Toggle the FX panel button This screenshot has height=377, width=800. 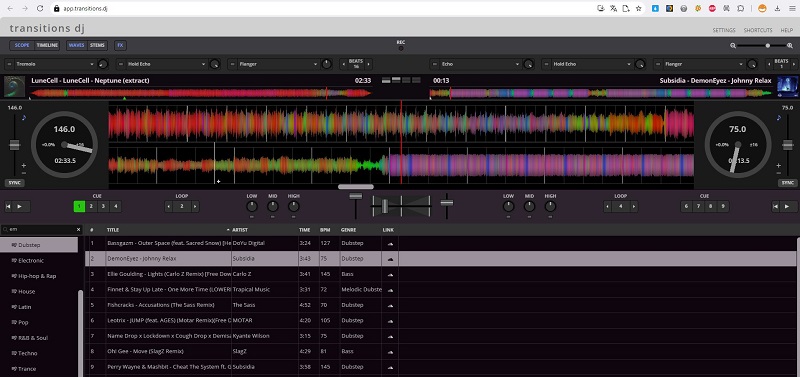point(120,45)
